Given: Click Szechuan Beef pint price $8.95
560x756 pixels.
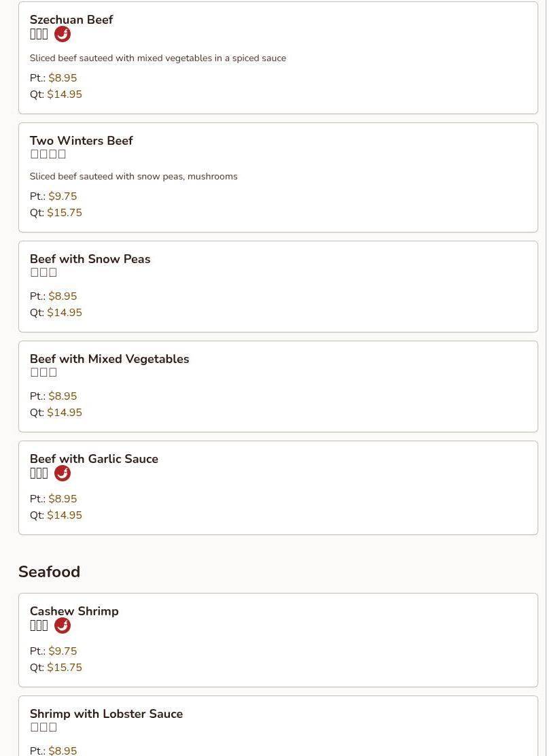Looking at the screenshot, I should pos(63,78).
